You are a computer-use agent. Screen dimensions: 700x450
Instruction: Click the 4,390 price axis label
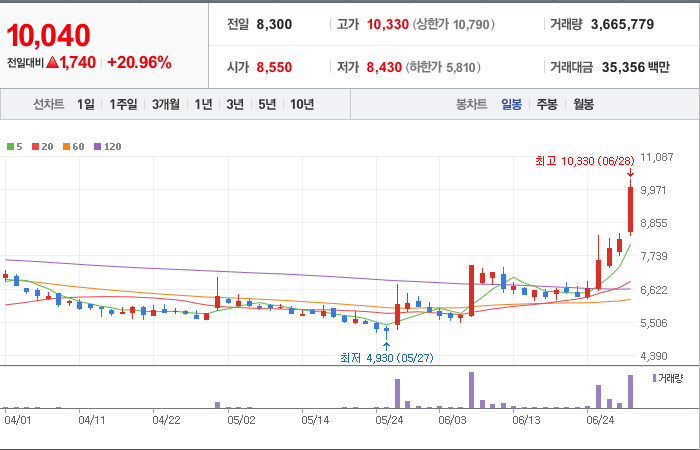point(654,356)
